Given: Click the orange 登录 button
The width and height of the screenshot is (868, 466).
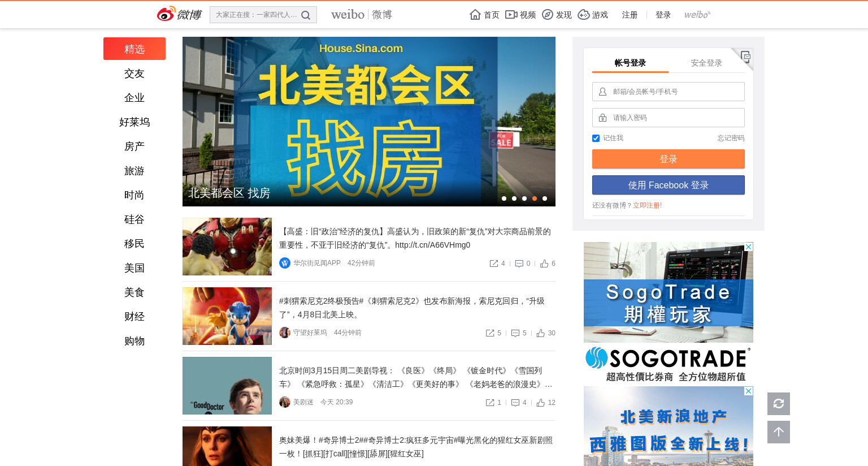Looking at the screenshot, I should click(x=669, y=159).
